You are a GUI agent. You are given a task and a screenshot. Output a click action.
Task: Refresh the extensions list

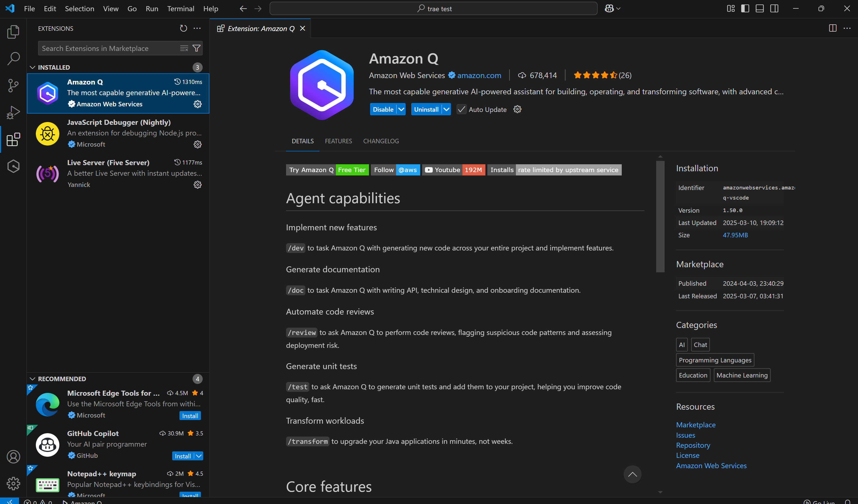[x=184, y=28]
